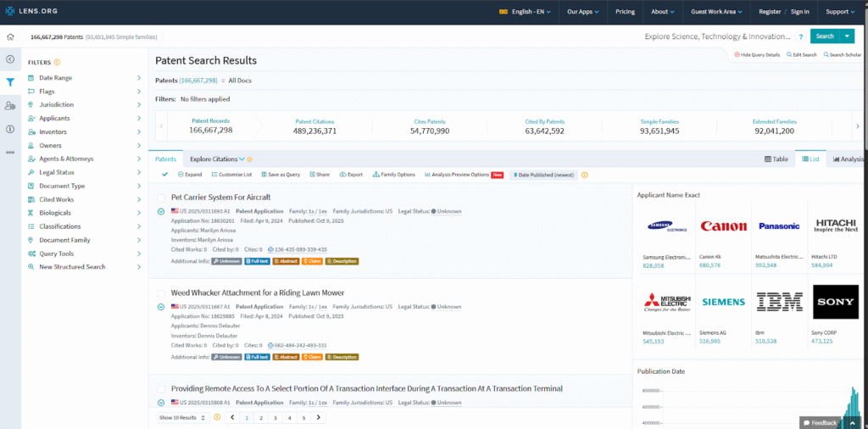Open Pet Carrier System For Aircraft title
The width and height of the screenshot is (868, 429).
point(221,197)
